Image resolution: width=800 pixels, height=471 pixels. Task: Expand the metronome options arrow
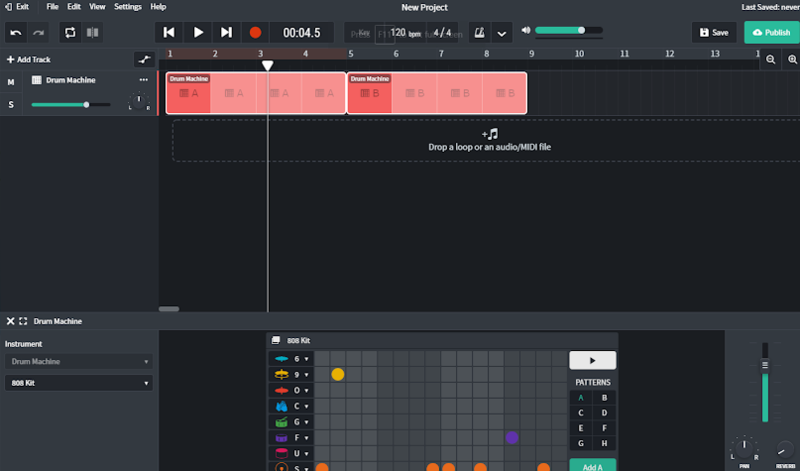point(502,32)
